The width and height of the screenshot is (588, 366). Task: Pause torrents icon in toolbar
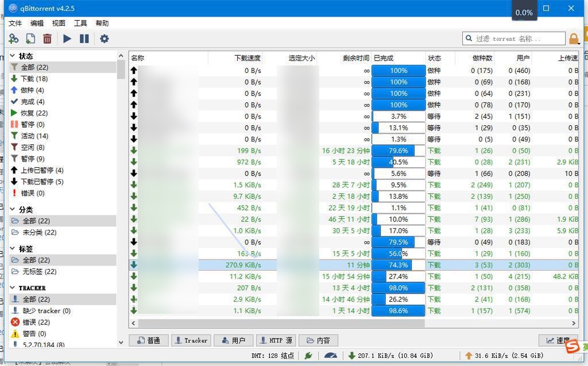[84, 38]
